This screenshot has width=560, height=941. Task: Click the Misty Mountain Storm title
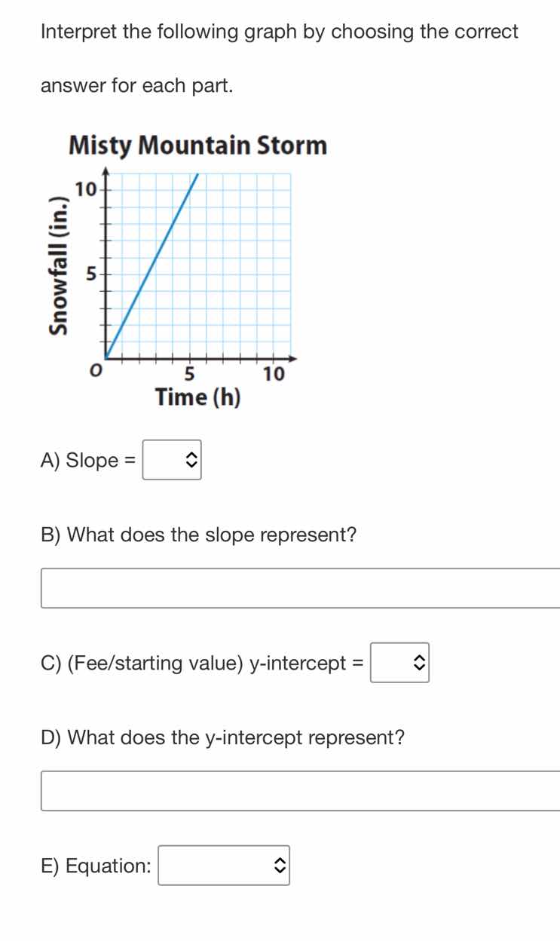[x=197, y=146]
